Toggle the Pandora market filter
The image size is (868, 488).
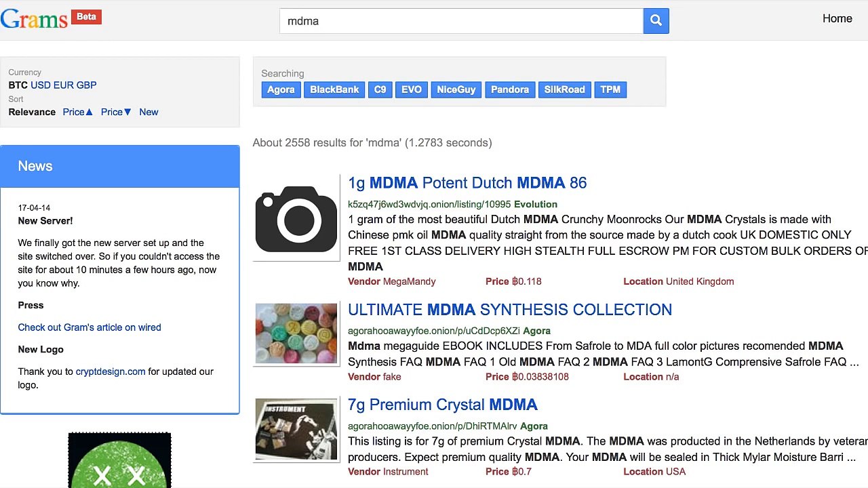point(510,89)
